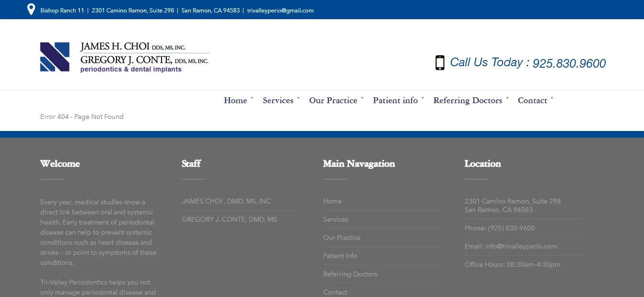Open Gregory J. Conte staff link
The image size is (644, 297).
click(229, 219)
